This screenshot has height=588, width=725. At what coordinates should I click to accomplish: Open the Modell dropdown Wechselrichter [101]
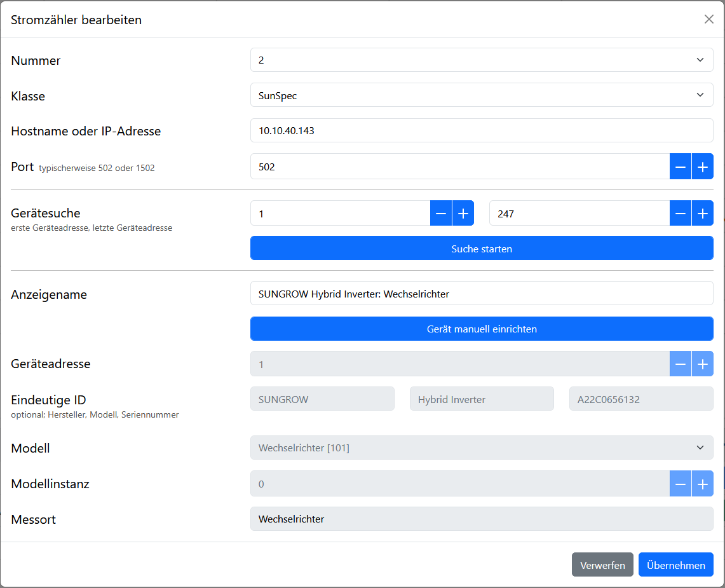482,448
